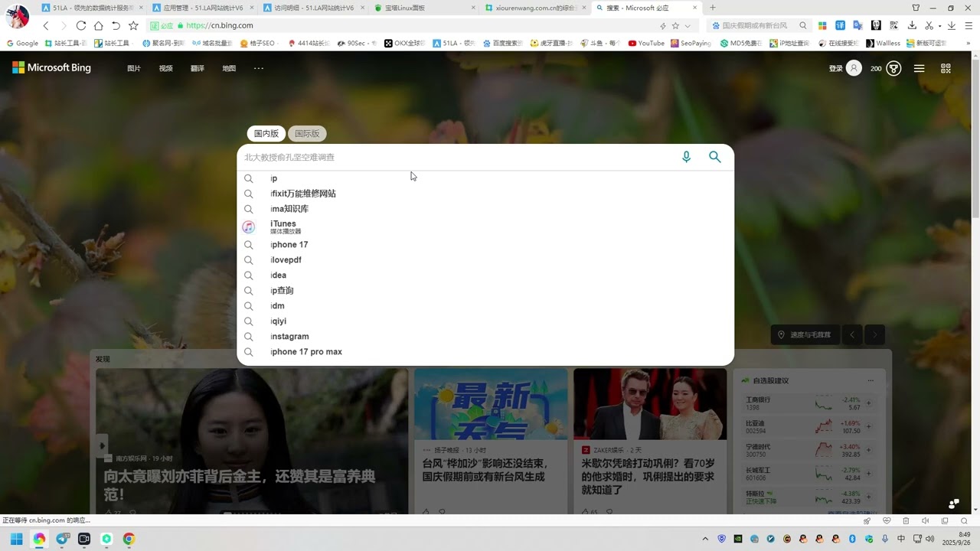This screenshot has width=980, height=551.
Task: Click the undo closed tab arrow icon
Action: click(116, 25)
